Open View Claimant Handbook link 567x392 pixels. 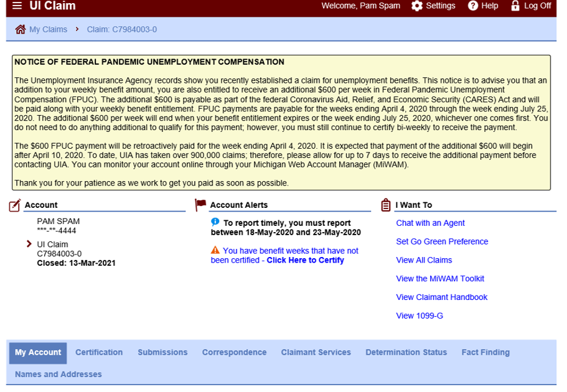441,297
